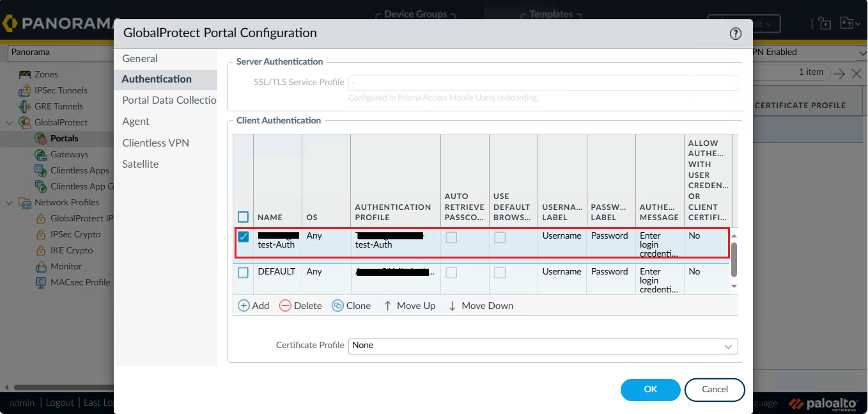Click the Delete minus icon
This screenshot has width=868, height=414.
[285, 306]
